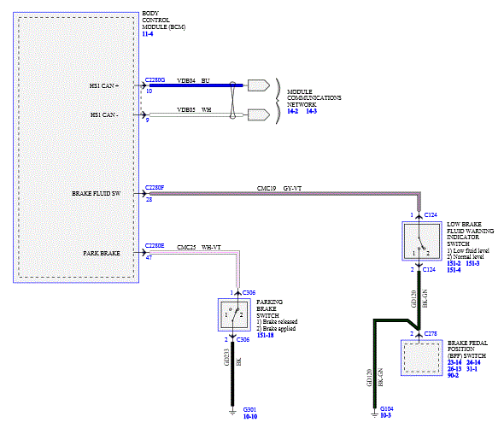Select the low brake fluid switch symbol
Viewport: 504px width, 434px height.
click(x=422, y=241)
